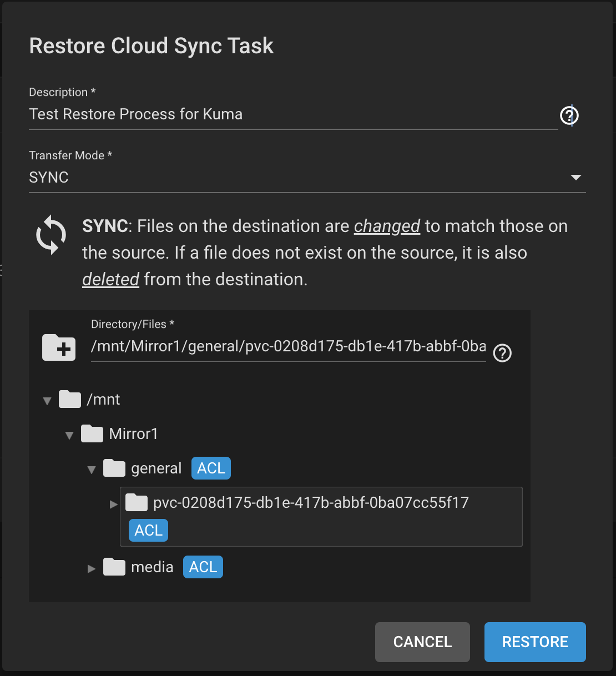The image size is (616, 676).
Task: Click the add folder icon in Directory/Files section
Action: 58,347
